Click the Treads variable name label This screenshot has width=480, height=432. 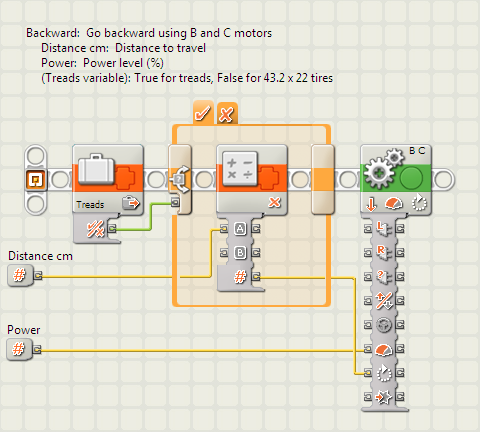tap(90, 204)
